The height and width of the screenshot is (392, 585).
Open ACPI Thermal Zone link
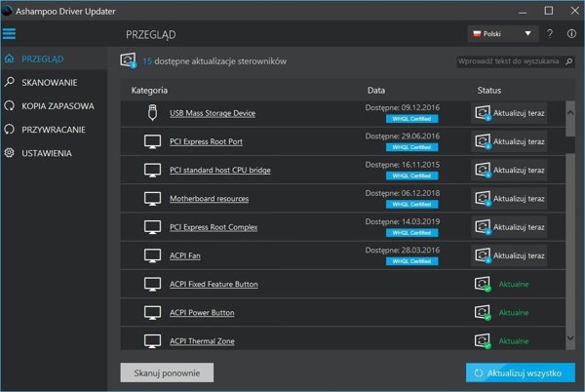(x=202, y=341)
